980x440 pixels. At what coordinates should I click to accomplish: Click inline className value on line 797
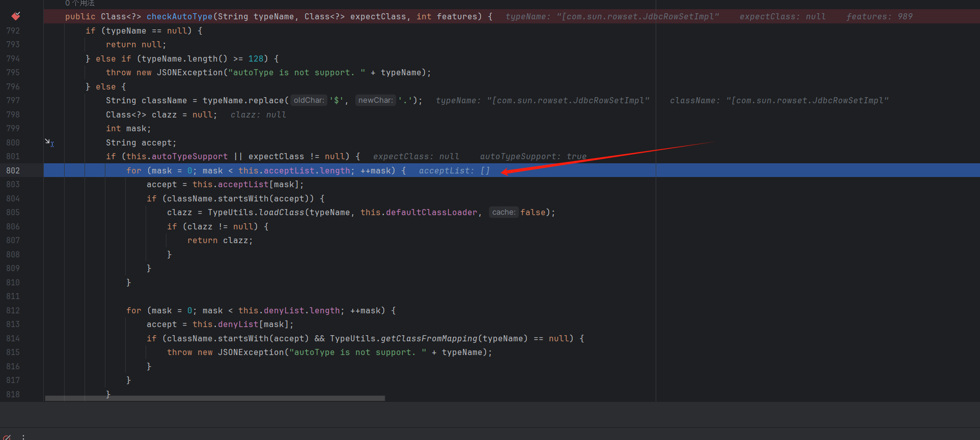click(x=779, y=100)
